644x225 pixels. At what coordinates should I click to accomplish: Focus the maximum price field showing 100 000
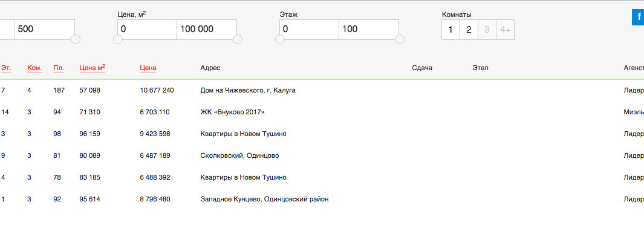click(x=207, y=30)
